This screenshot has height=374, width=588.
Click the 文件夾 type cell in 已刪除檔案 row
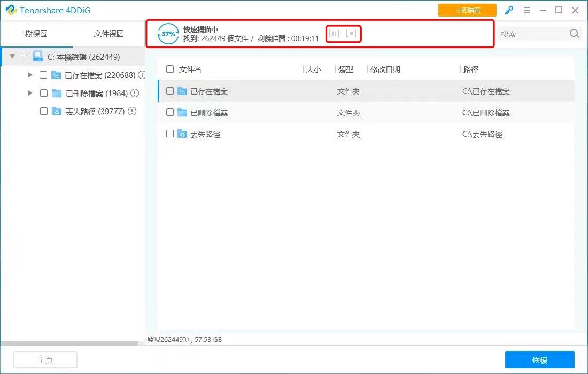(x=349, y=113)
